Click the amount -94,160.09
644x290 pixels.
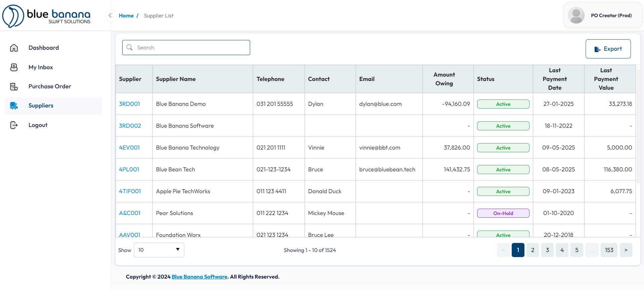(x=456, y=104)
